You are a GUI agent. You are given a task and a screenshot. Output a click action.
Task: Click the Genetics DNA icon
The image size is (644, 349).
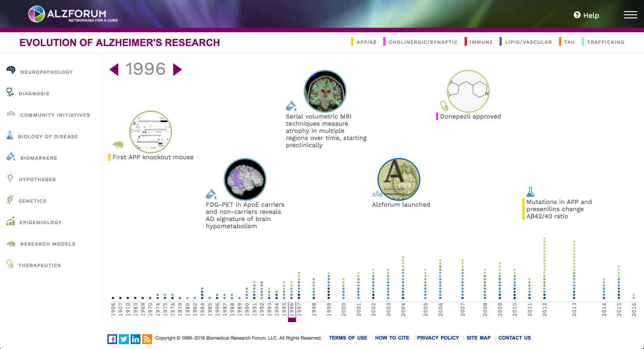coord(10,200)
